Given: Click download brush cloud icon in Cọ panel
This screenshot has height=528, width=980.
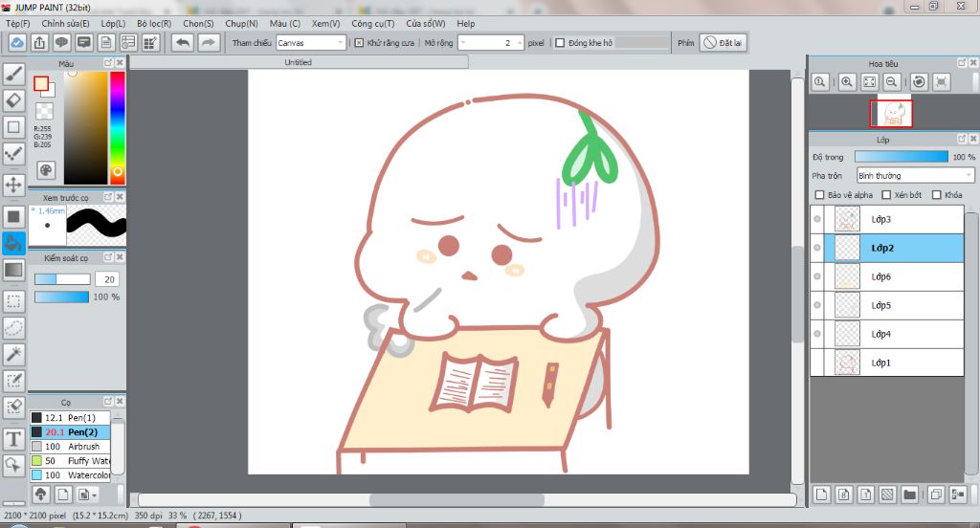Looking at the screenshot, I should [x=40, y=495].
